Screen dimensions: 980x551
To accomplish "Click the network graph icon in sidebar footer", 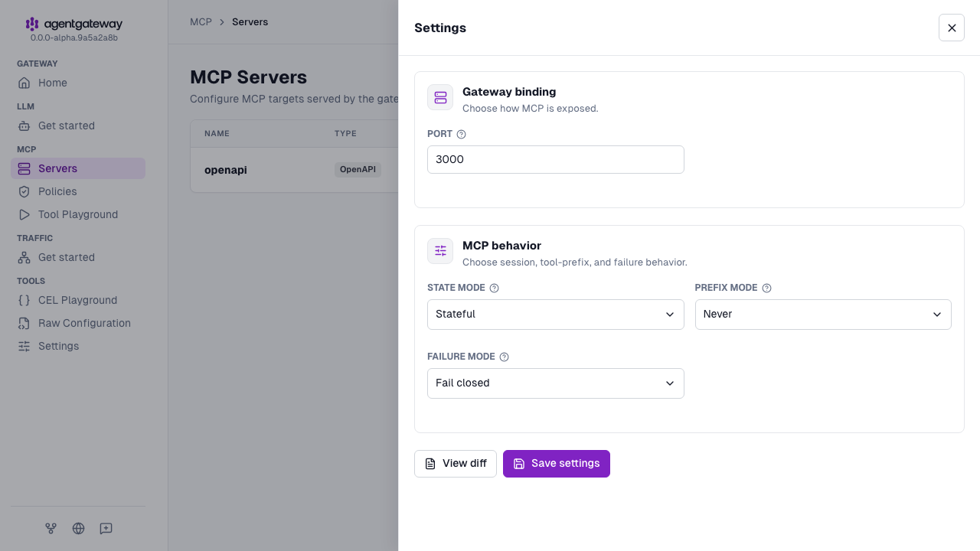I will point(51,528).
